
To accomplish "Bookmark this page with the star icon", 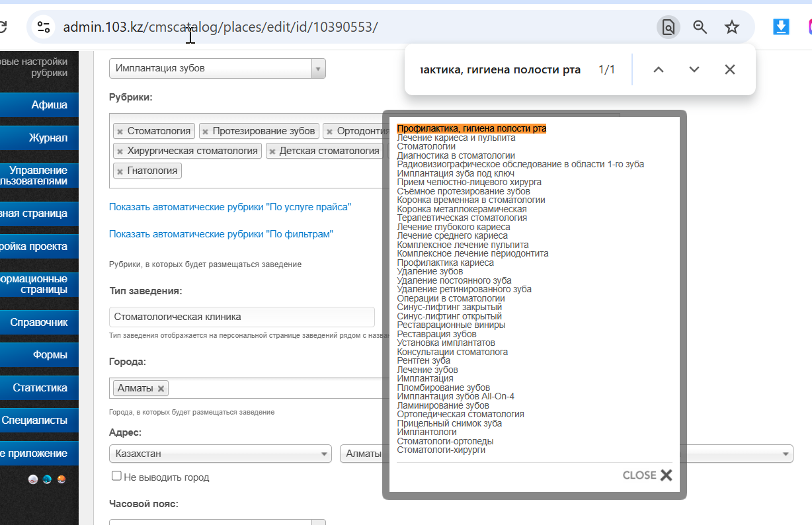I will tap(731, 27).
